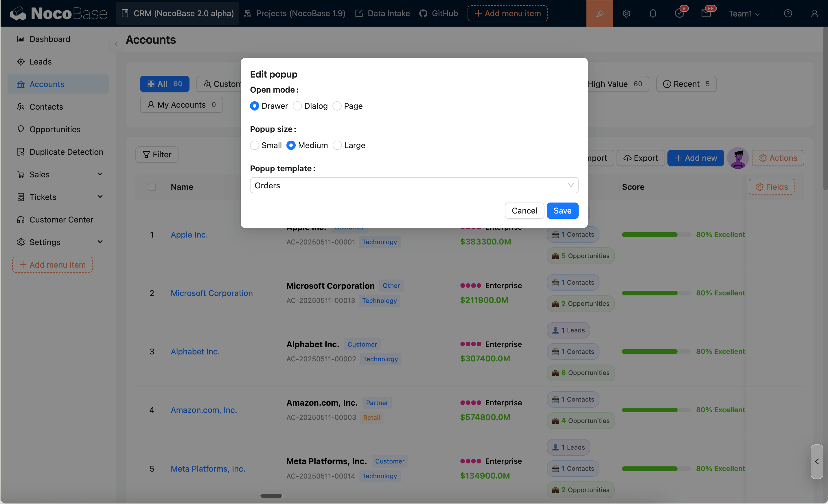Select the Dialog open mode

[x=297, y=106]
